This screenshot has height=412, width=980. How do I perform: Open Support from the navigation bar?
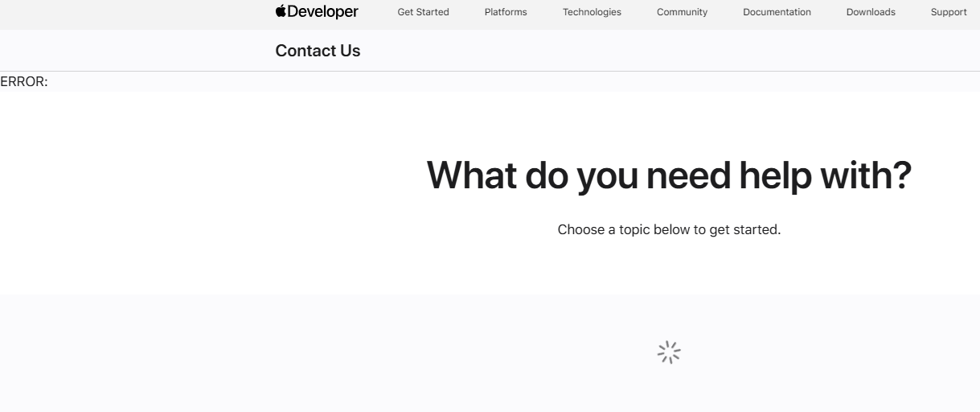[x=949, y=12]
